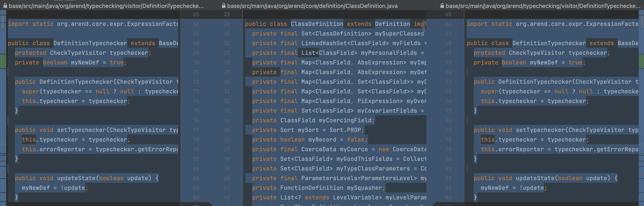This screenshot has height=206, width=644.
Task: Click line number 36 in middle gutter
Action: click(227, 140)
